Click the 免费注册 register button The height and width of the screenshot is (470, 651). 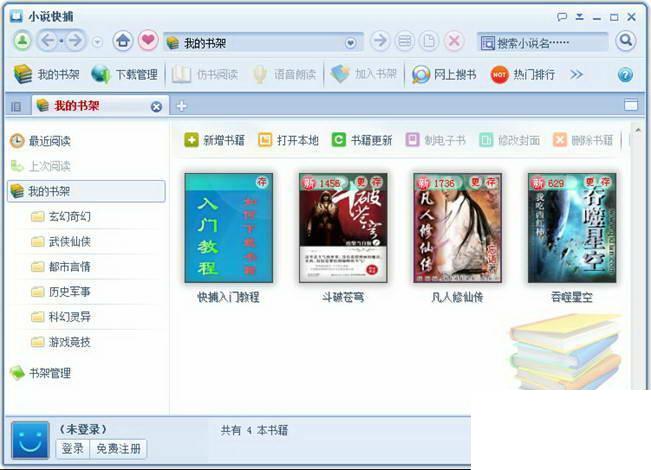[x=118, y=449]
